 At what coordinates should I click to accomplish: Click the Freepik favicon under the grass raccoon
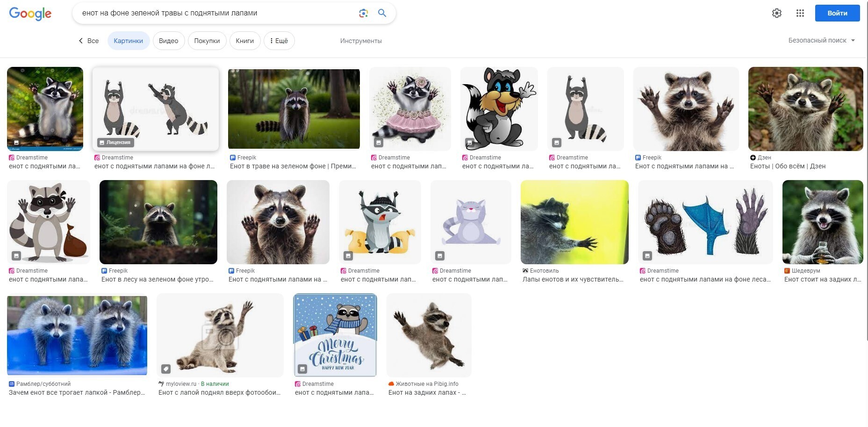233,158
